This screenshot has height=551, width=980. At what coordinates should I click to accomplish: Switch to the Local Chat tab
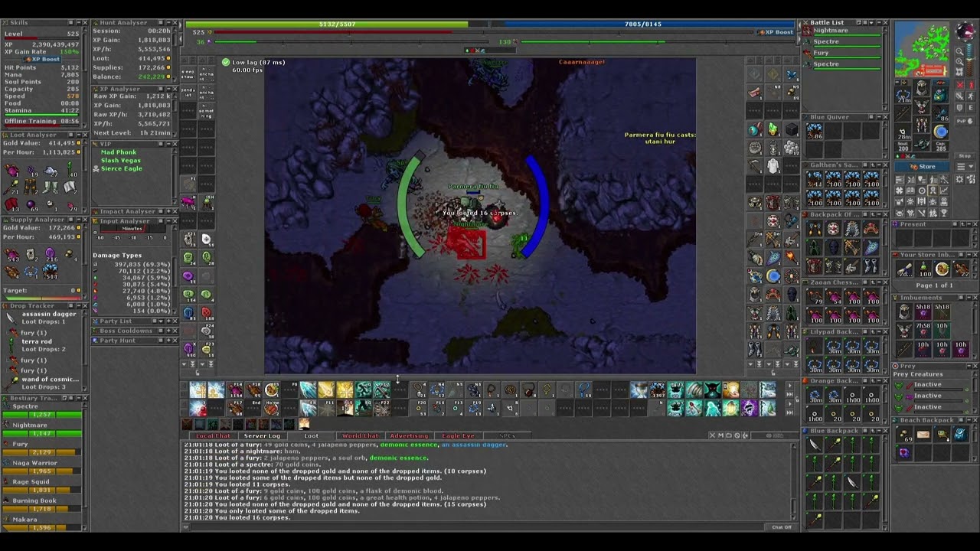pyautogui.click(x=213, y=435)
